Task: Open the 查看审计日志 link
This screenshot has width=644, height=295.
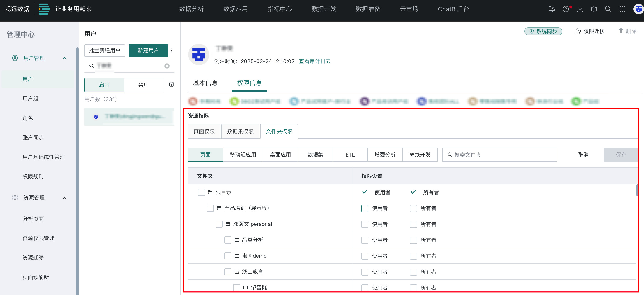Action: [x=314, y=61]
